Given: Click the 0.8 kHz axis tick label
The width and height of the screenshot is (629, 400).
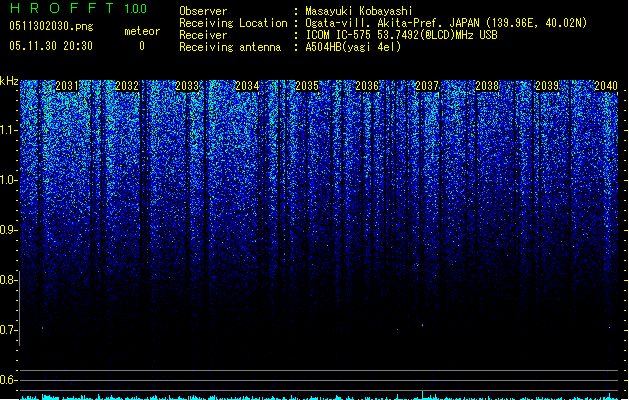Looking at the screenshot, I should (8, 280).
